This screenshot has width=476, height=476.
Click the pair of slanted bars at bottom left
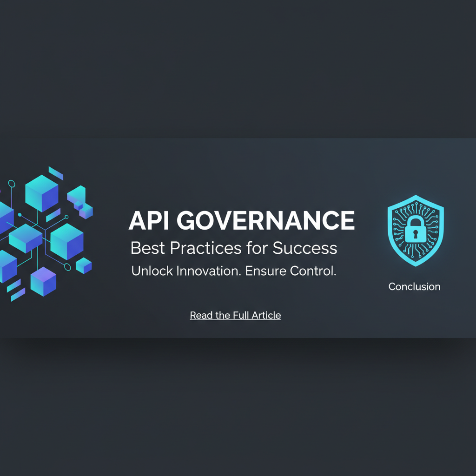tap(15, 290)
